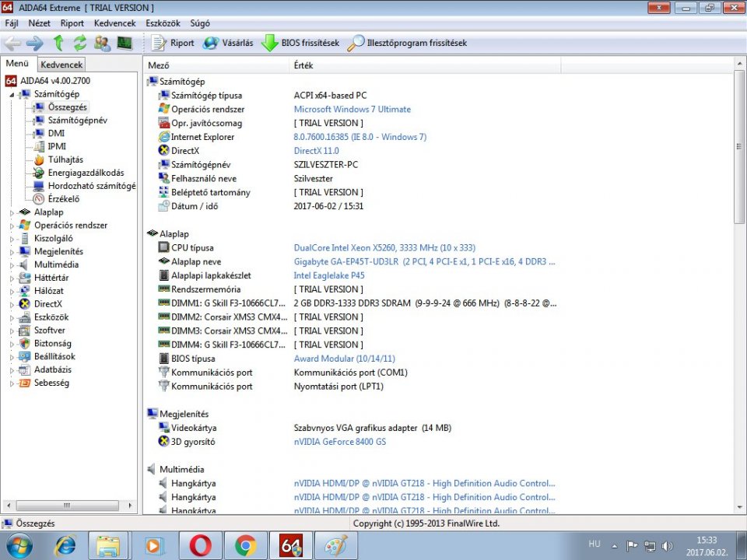Screen dimensions: 747x560
Task: Click AIDA64 v4.00.2700 root icon
Action: tap(10, 81)
